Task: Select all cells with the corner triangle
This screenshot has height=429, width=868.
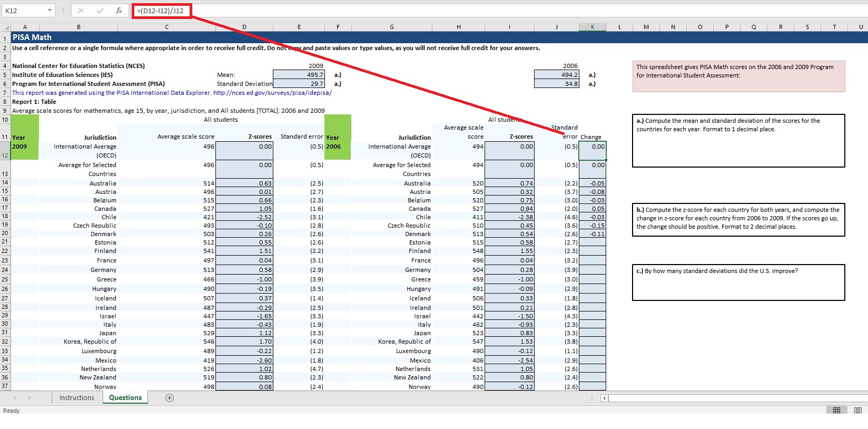Action: point(5,27)
